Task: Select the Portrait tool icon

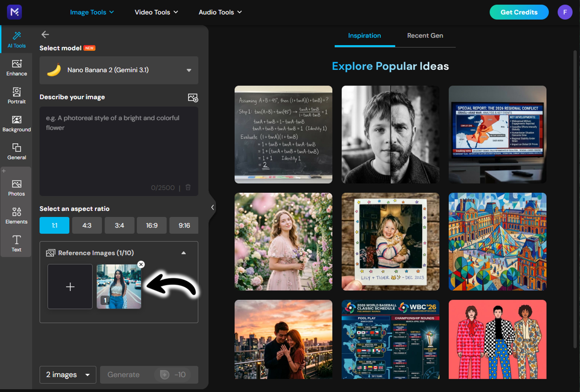Action: coord(16,95)
